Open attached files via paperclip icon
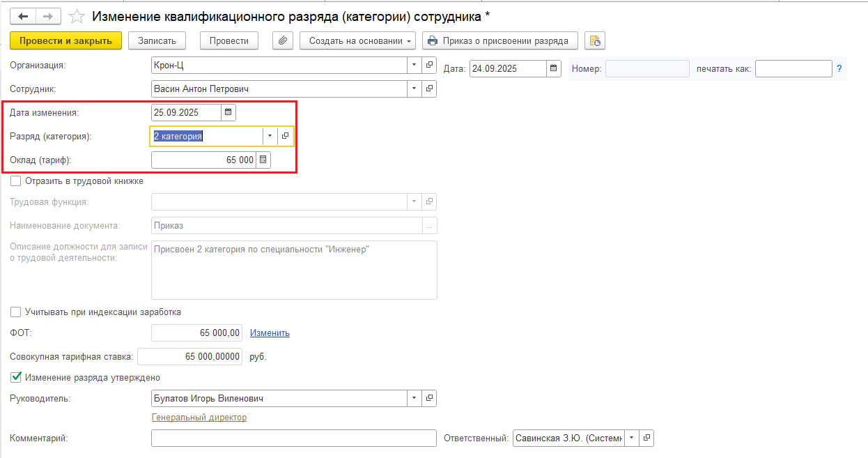This screenshot has height=458, width=868. click(283, 41)
